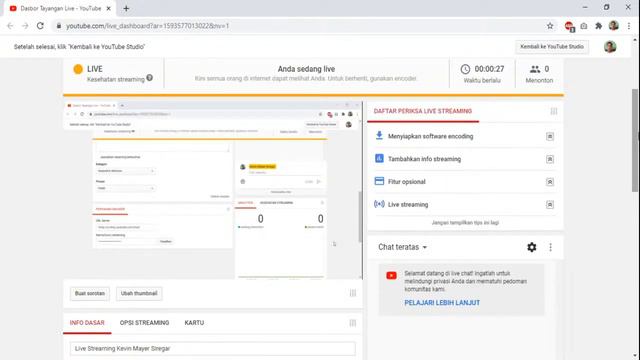Click the Kesehatan streaming label
Image resolution: width=640 pixels, height=360 pixels.
pyautogui.click(x=116, y=79)
